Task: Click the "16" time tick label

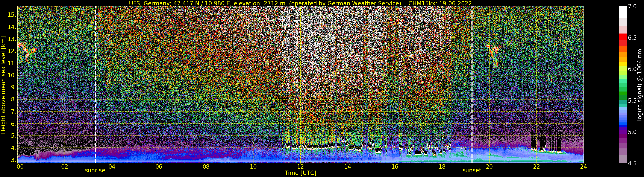Action: pos(394,166)
